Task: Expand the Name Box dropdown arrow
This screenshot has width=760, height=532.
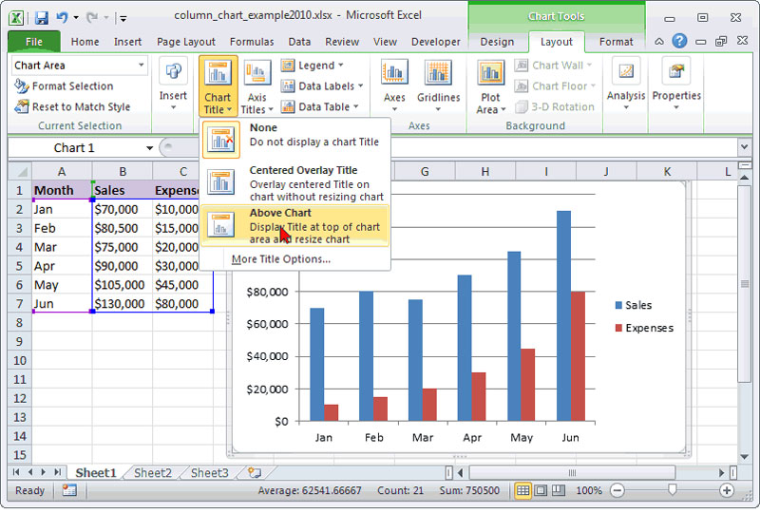Action: coord(150,148)
